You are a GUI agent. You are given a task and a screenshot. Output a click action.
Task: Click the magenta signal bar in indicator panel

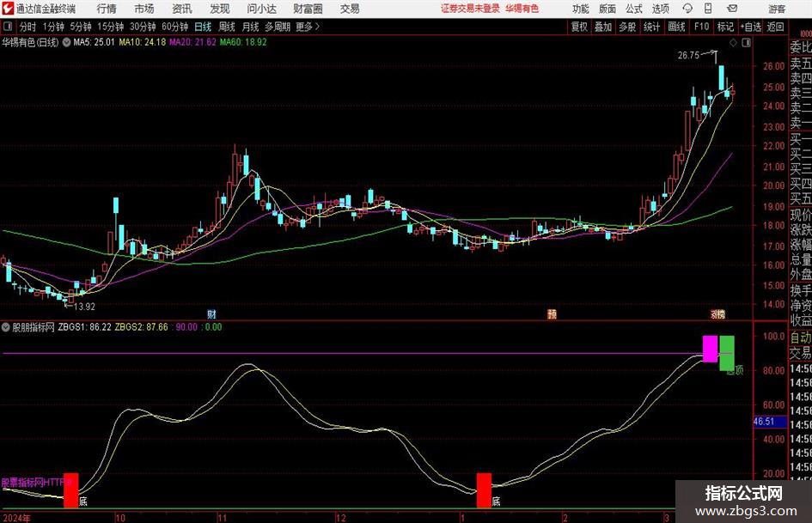(x=710, y=349)
